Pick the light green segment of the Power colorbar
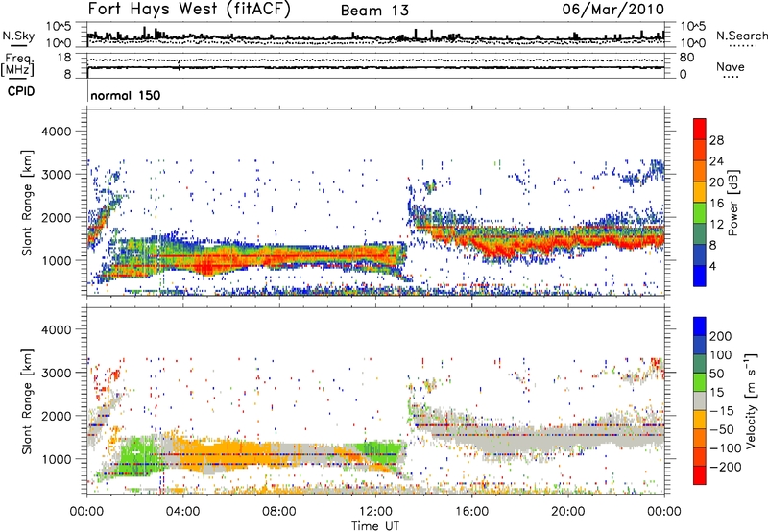This screenshot has height=532, width=768. point(700,212)
